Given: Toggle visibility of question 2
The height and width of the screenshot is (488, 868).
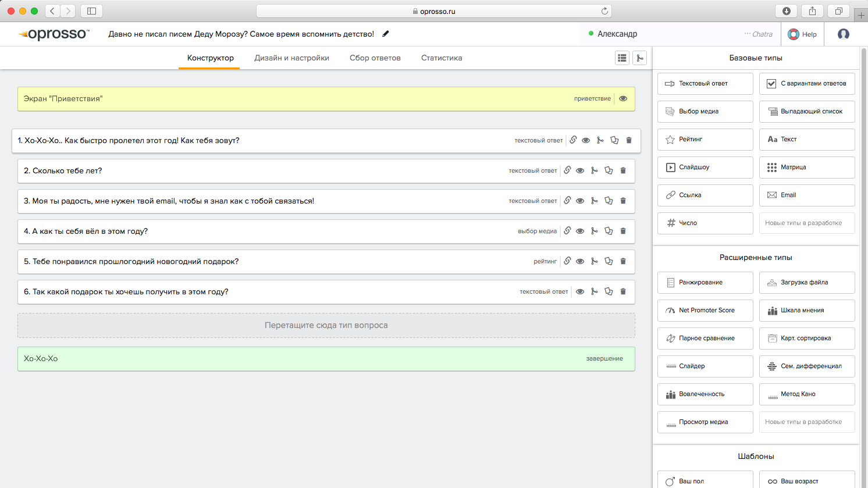Looking at the screenshot, I should pos(580,170).
